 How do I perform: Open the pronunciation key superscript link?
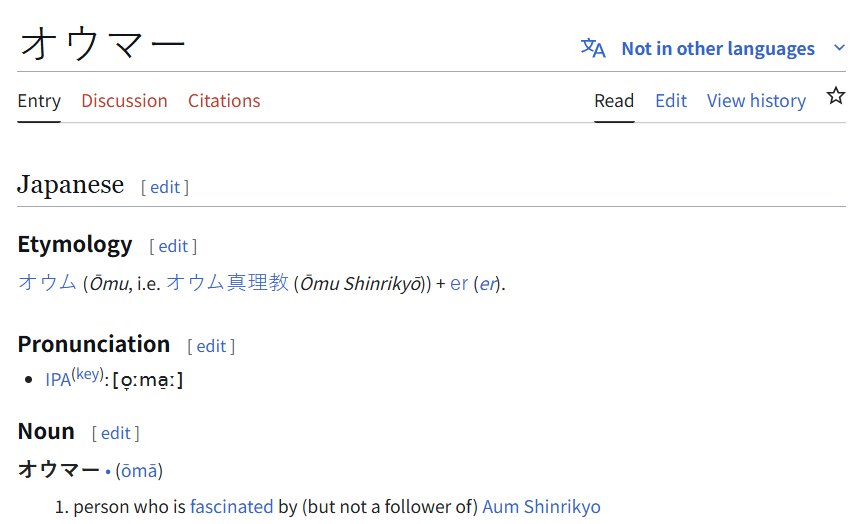point(87,374)
